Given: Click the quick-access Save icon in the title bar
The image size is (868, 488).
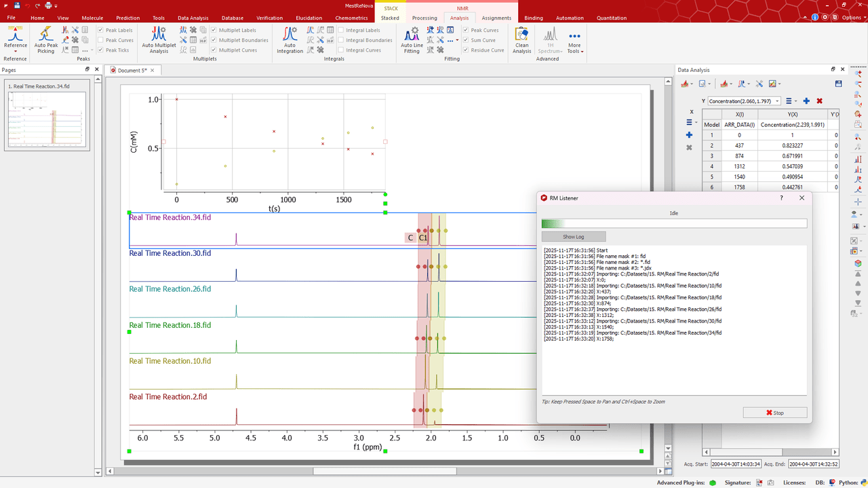Looking at the screenshot, I should [x=16, y=5].
